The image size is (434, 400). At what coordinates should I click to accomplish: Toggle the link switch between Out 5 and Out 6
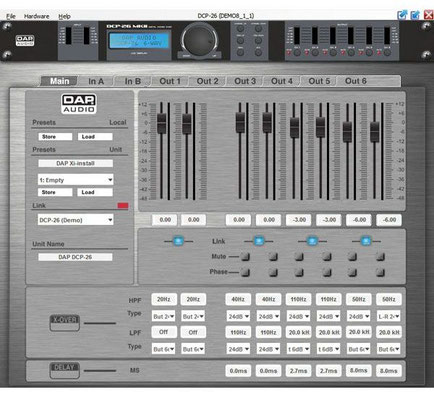pos(366,241)
